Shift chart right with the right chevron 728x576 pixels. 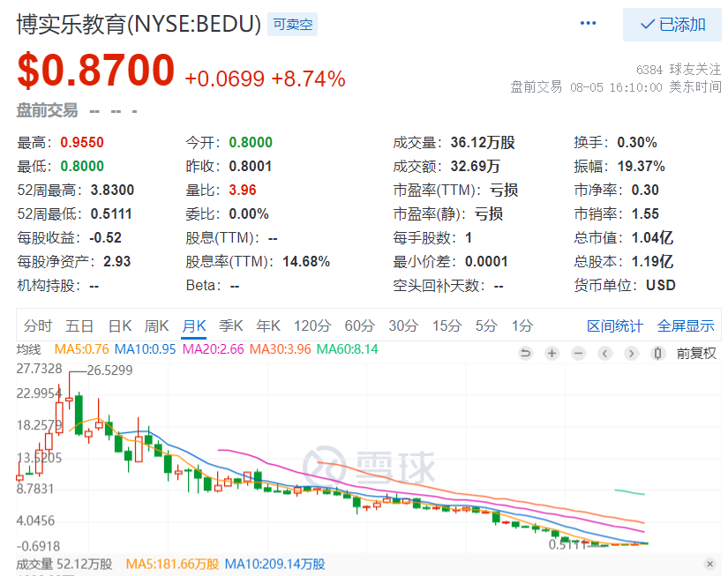click(x=632, y=354)
